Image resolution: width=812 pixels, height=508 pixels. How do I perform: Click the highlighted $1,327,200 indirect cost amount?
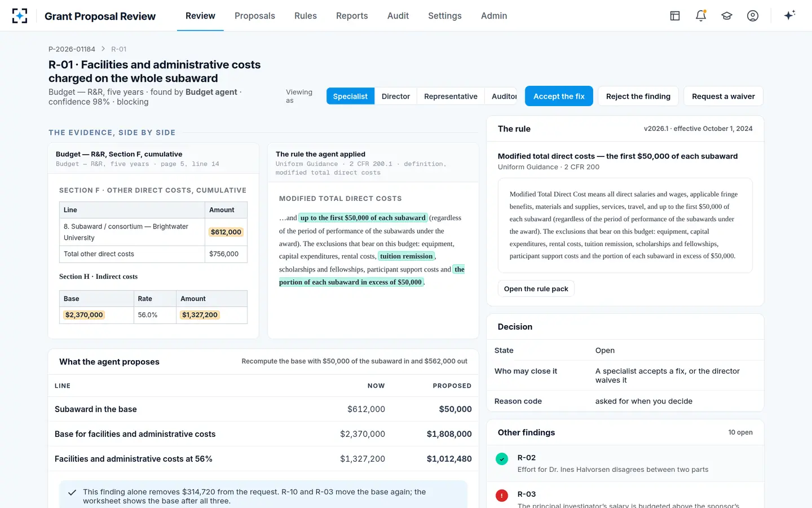click(200, 315)
